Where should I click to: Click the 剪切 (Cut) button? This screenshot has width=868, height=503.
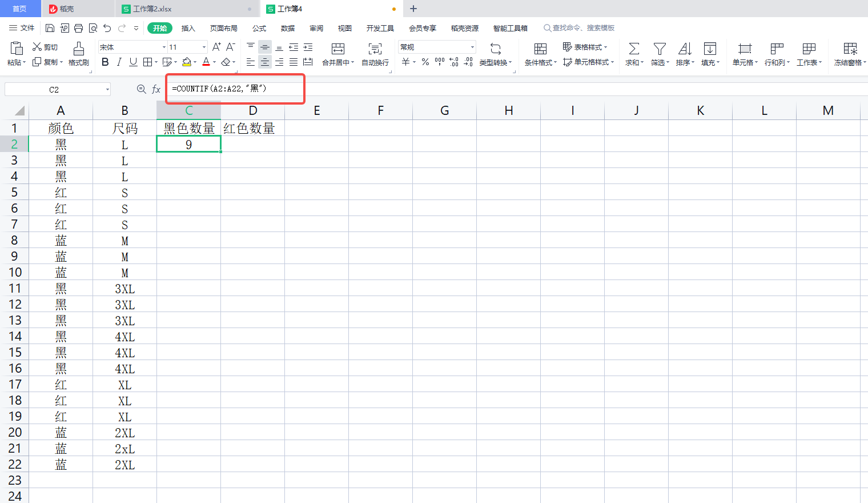point(45,47)
